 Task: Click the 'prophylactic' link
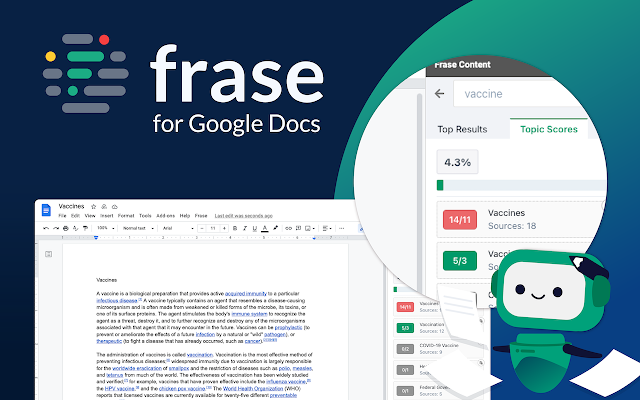point(289,327)
